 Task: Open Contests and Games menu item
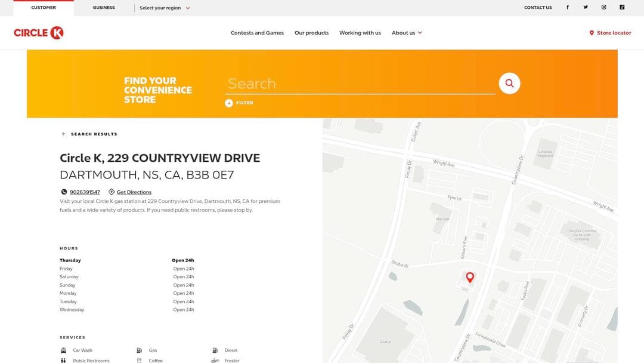pos(257,33)
